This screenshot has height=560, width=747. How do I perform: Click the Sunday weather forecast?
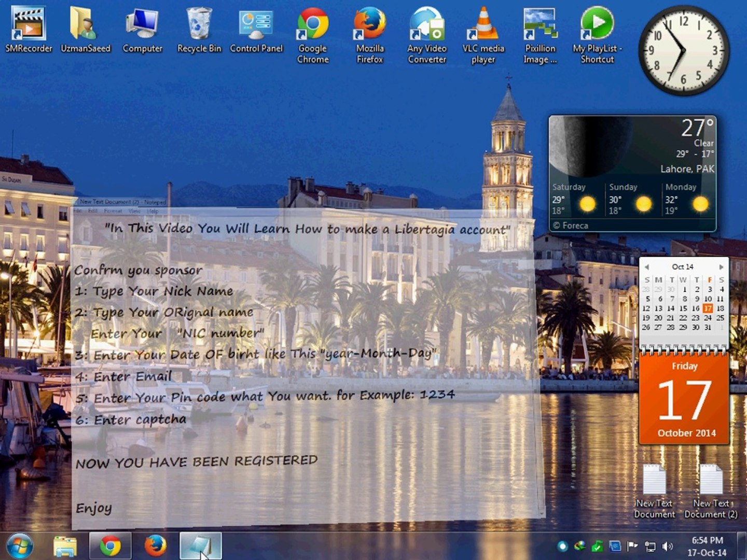(x=633, y=199)
